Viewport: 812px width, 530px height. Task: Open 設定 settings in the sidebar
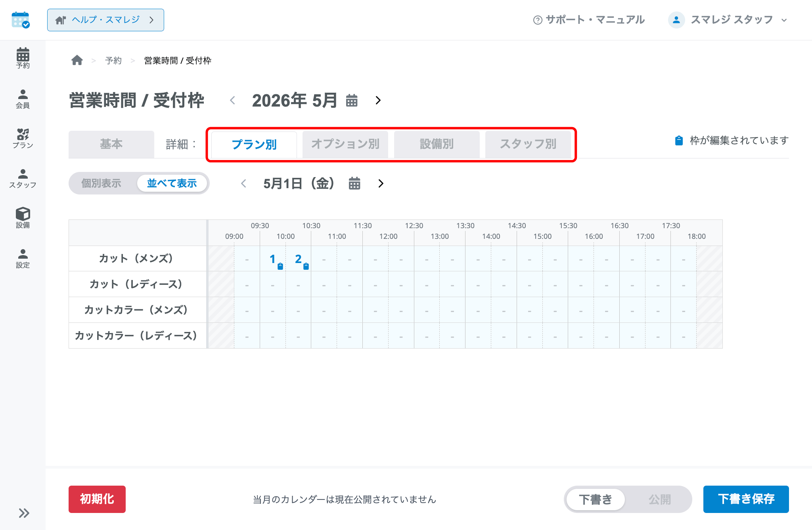(x=23, y=259)
